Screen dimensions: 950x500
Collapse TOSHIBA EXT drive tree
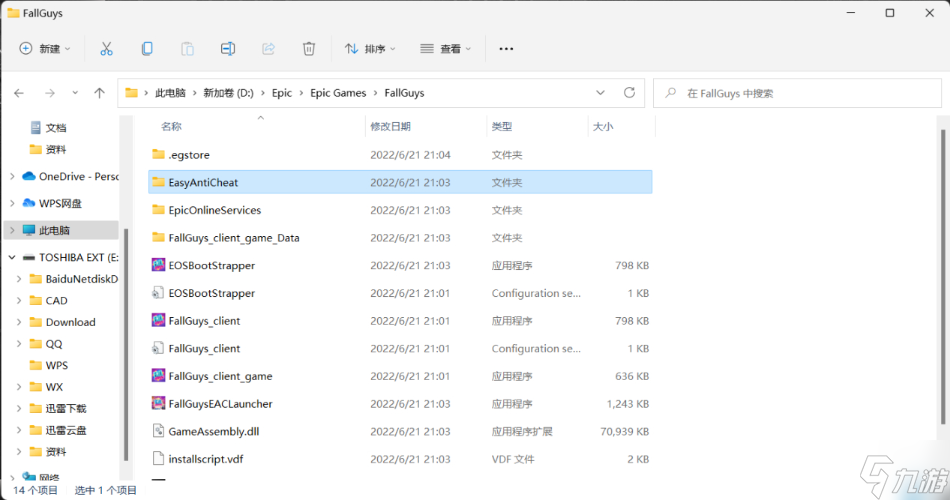(12, 258)
